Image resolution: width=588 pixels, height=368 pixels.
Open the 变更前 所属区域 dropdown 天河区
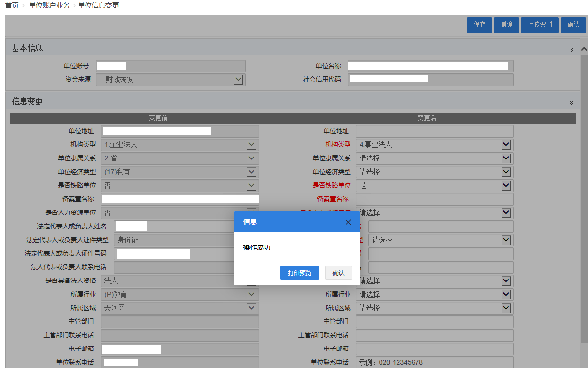point(251,308)
